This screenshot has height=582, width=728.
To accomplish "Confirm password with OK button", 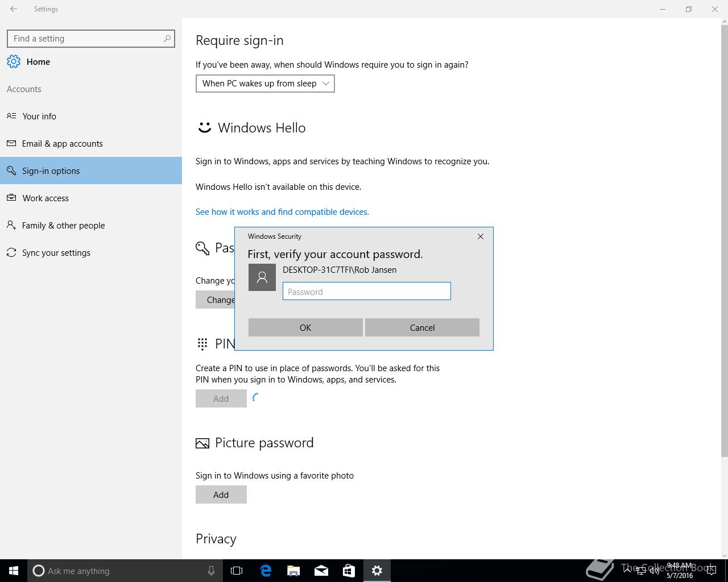I will tap(305, 327).
